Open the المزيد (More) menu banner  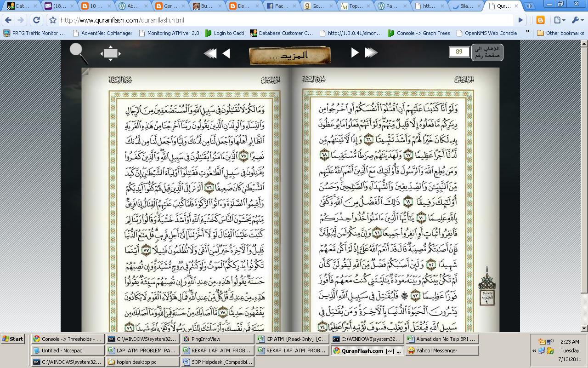[289, 54]
